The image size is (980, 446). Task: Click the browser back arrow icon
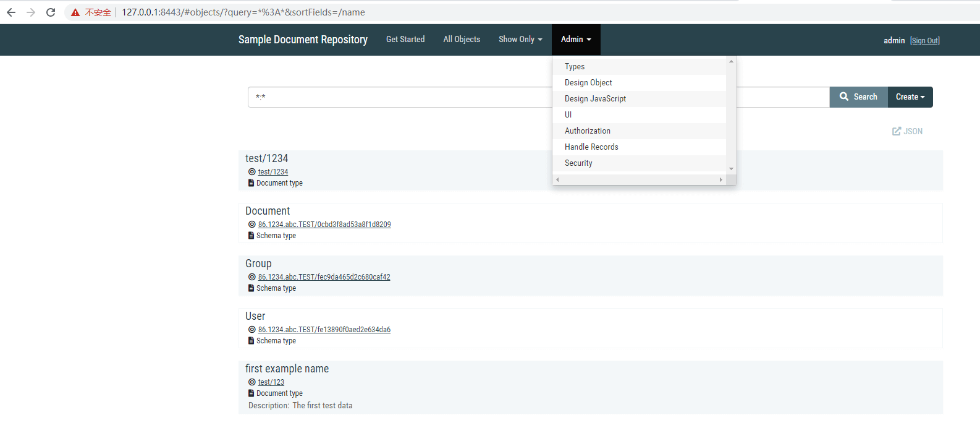11,12
